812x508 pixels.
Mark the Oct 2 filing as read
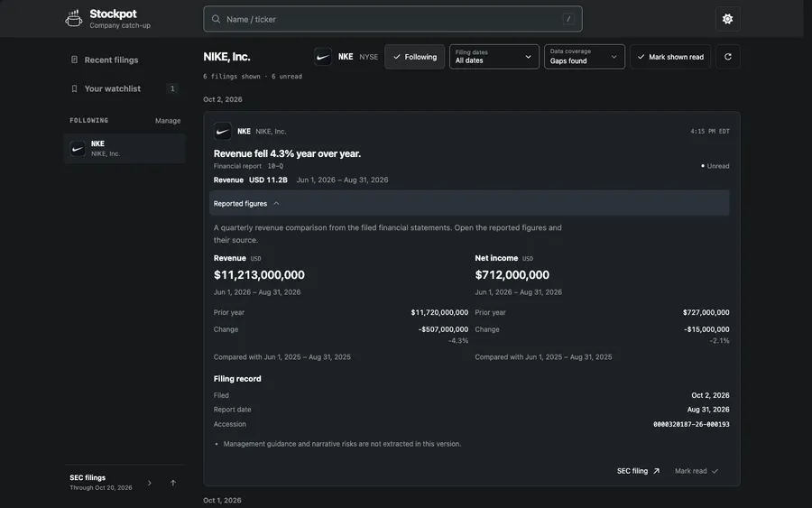click(x=697, y=471)
